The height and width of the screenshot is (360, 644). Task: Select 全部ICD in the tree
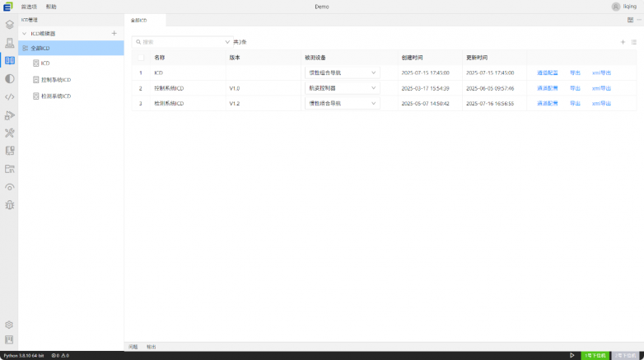[x=71, y=48]
